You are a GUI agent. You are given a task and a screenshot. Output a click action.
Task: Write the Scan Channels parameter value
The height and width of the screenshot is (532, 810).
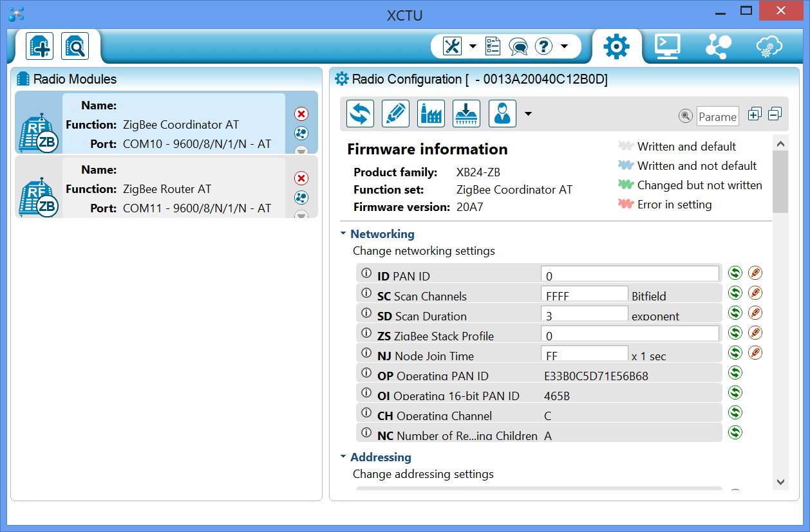pyautogui.click(x=755, y=293)
